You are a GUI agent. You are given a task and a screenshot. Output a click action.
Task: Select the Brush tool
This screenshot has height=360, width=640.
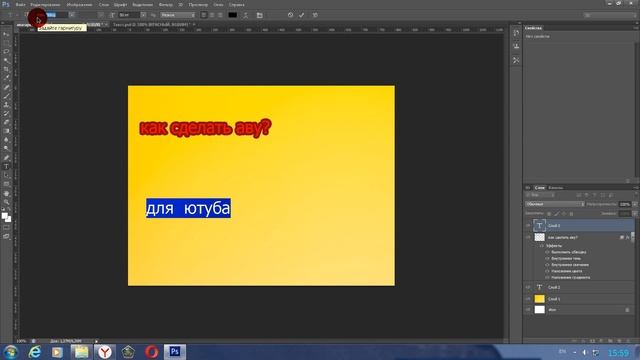tap(6, 96)
